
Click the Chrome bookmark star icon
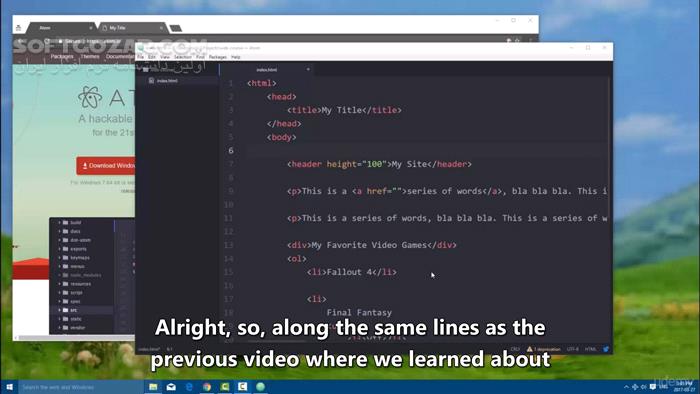point(517,41)
